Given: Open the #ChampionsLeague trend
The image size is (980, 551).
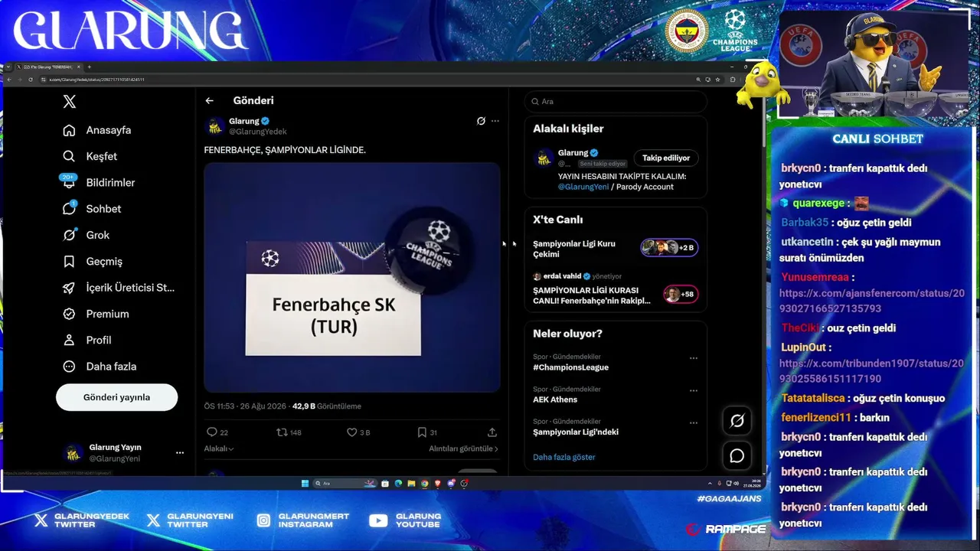Looking at the screenshot, I should (x=571, y=367).
